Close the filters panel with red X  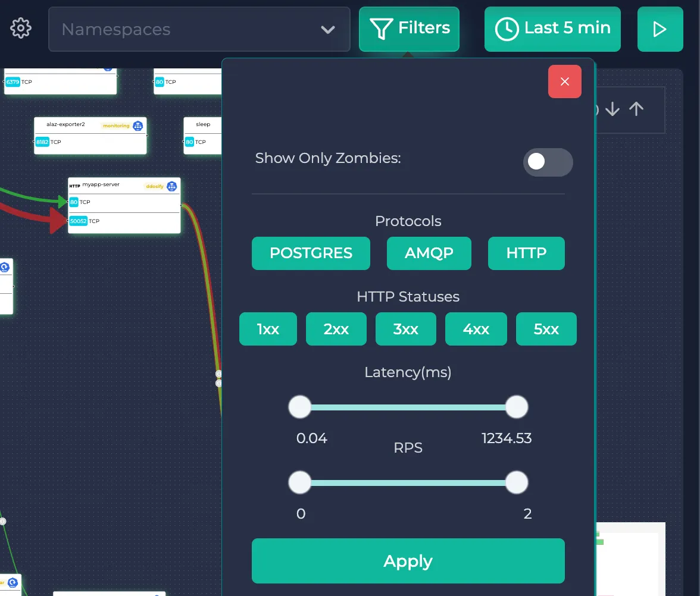point(565,81)
